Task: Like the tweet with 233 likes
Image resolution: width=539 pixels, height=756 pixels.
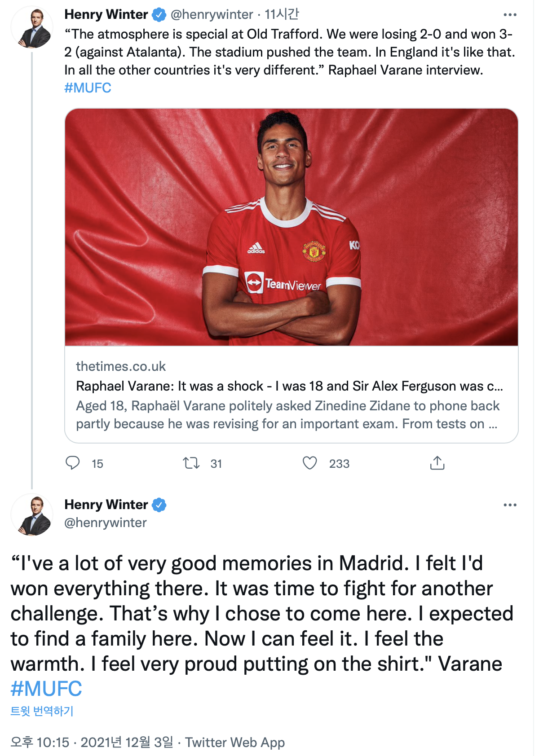Action: 310,463
